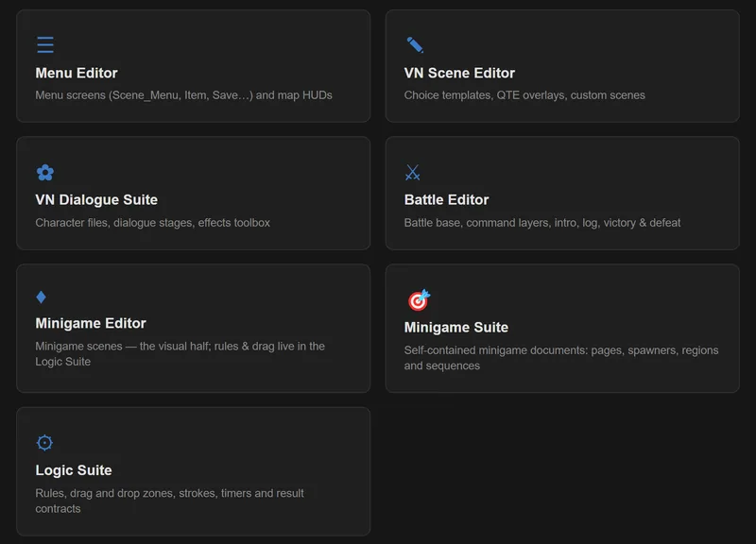Screen dimensions: 756x544
Task: Open the VN Scene Editor title
Action: click(x=459, y=73)
